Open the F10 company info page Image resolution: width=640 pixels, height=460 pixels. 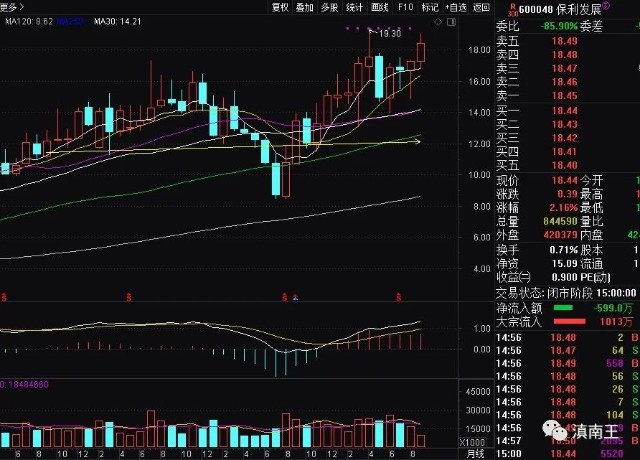click(405, 7)
